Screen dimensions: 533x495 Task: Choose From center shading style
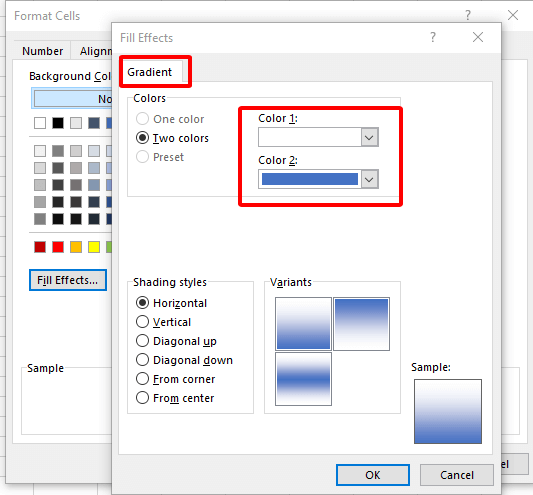click(142, 397)
